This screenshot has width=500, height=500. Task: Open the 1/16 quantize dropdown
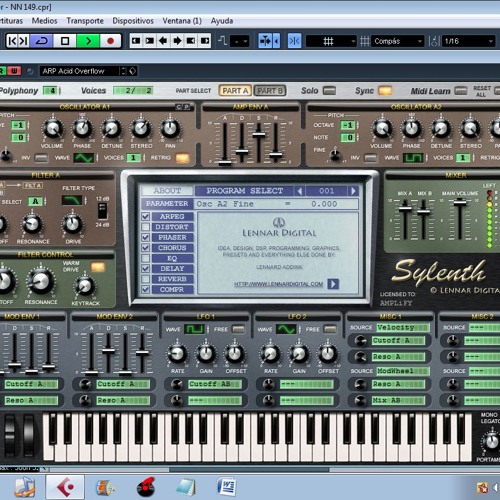[x=468, y=41]
